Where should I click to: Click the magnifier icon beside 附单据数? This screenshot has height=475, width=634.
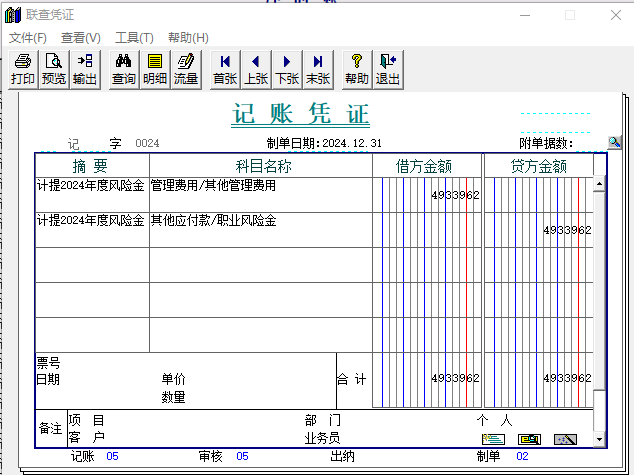pyautogui.click(x=614, y=143)
